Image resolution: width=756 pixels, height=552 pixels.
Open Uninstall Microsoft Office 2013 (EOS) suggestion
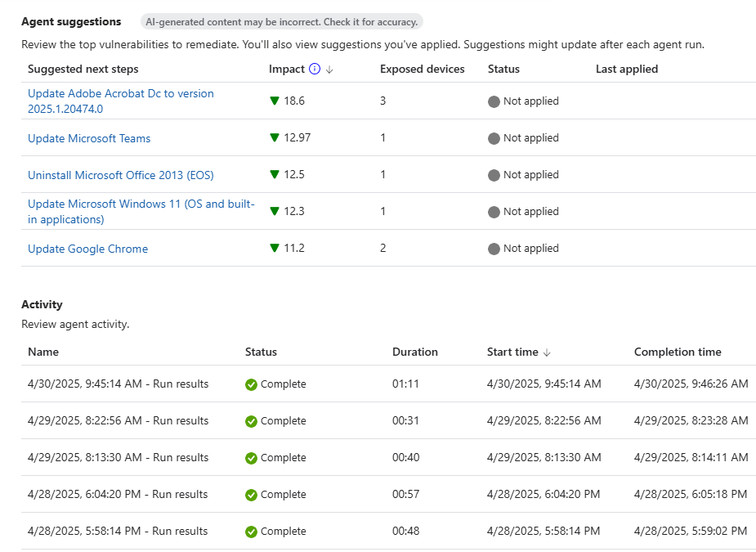coord(120,175)
